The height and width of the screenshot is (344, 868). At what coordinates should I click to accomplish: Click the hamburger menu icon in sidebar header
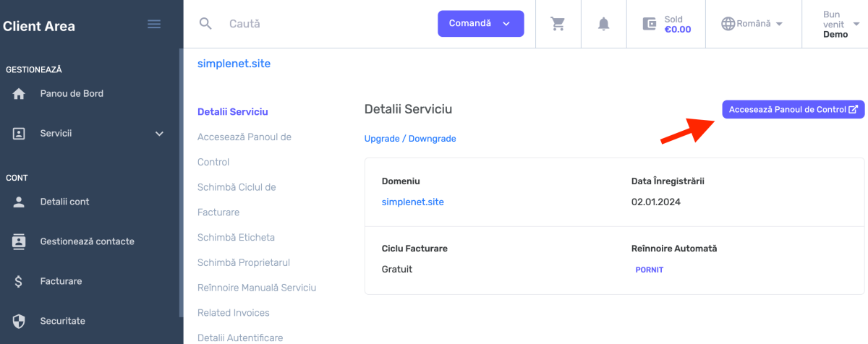pyautogui.click(x=154, y=24)
